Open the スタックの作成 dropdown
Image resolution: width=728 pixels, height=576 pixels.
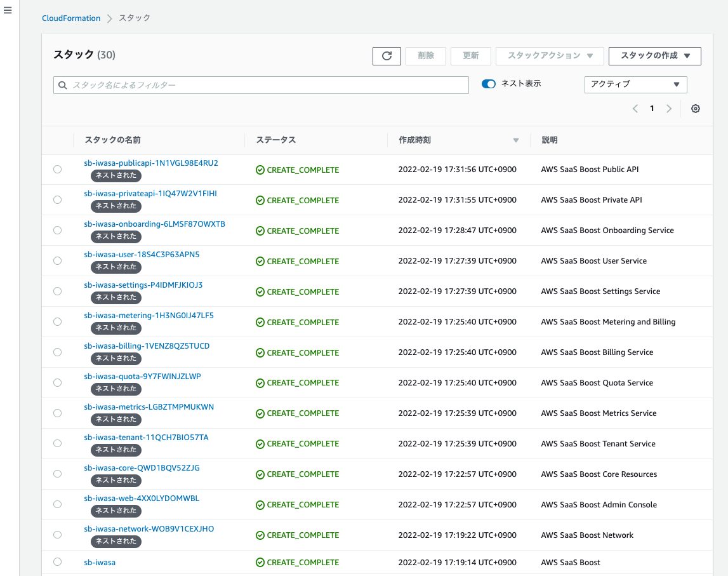[655, 56]
